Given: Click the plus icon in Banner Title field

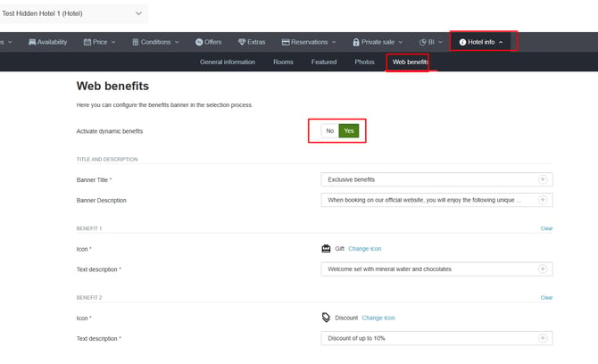Looking at the screenshot, I should (543, 179).
